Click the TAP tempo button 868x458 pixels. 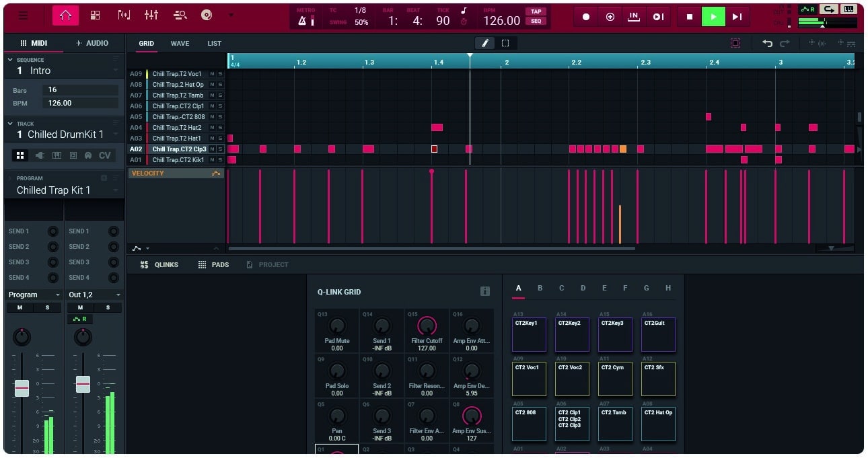(x=536, y=11)
